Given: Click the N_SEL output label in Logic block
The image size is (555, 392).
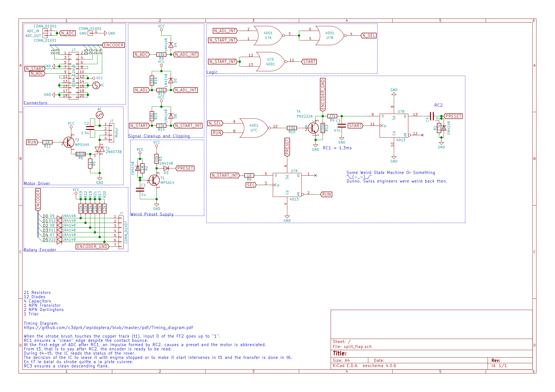Looking at the screenshot, I should pyautogui.click(x=369, y=36).
